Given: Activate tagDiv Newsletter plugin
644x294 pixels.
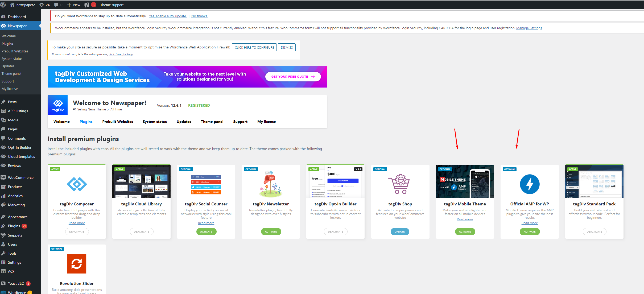Looking at the screenshot, I should pos(271,231).
